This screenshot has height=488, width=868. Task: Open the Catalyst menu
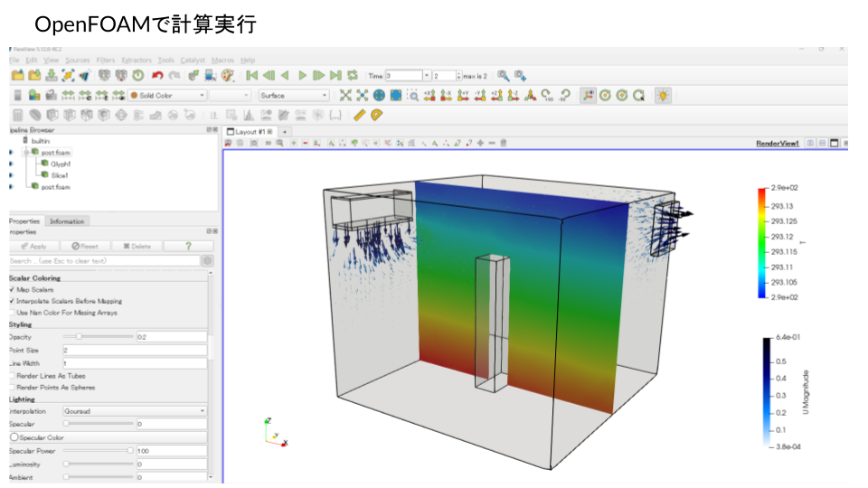tap(192, 60)
